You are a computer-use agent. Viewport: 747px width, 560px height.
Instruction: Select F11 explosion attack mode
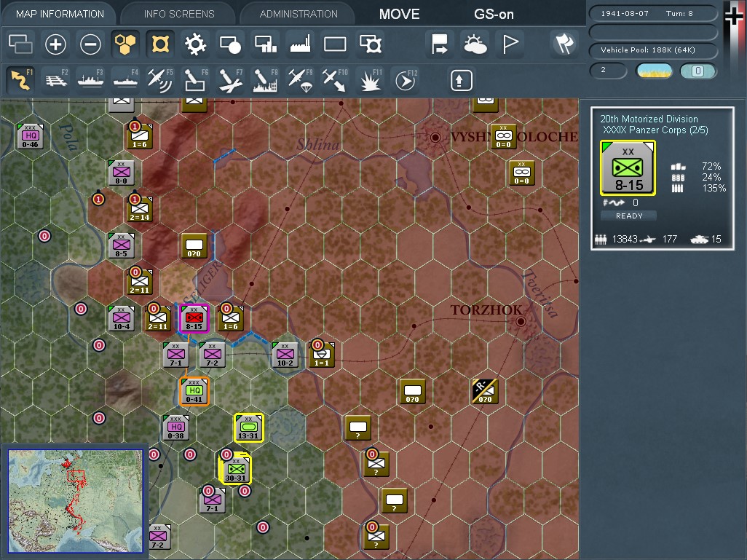pyautogui.click(x=370, y=79)
